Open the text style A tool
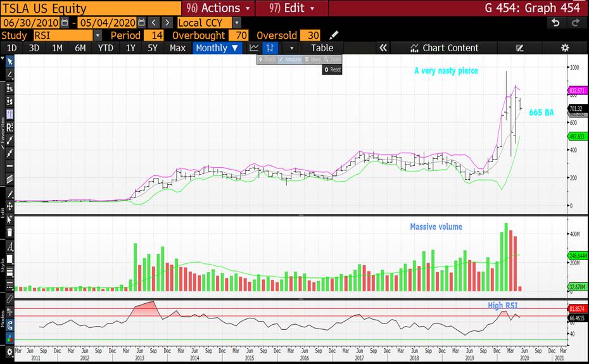The image size is (589, 364). click(x=9, y=247)
